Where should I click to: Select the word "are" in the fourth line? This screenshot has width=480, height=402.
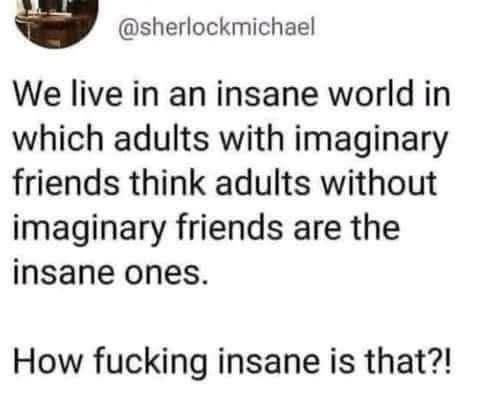[x=317, y=230]
